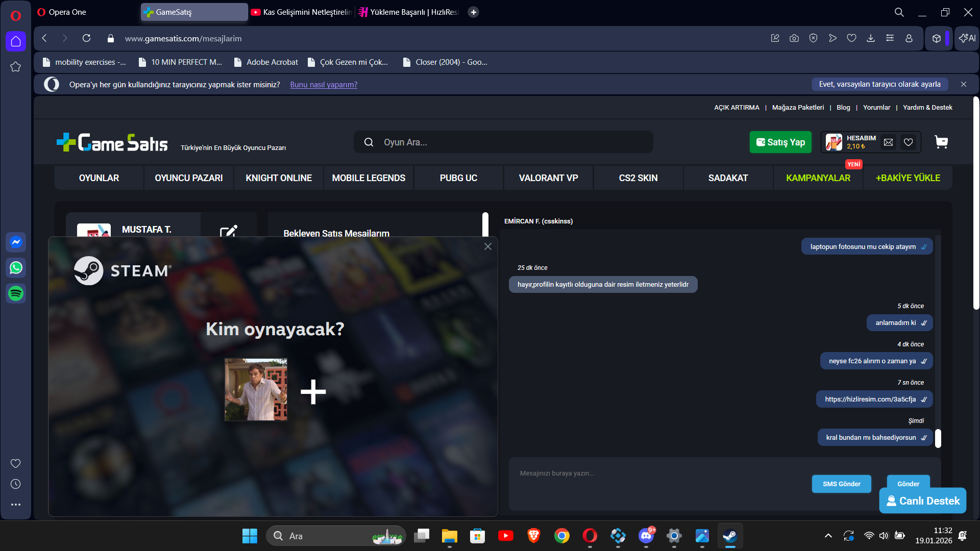Open KNIGHT ONLINE category
Image resolution: width=980 pixels, height=551 pixels.
279,178
